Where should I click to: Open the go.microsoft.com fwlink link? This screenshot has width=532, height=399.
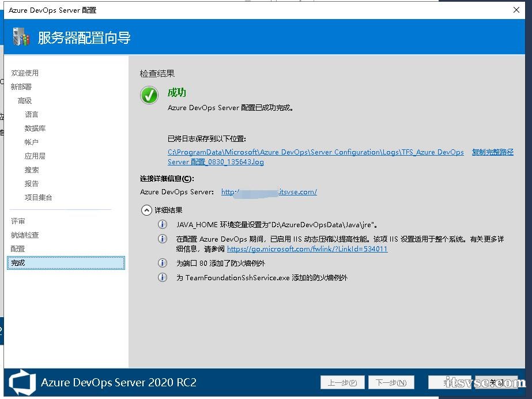tap(307, 249)
